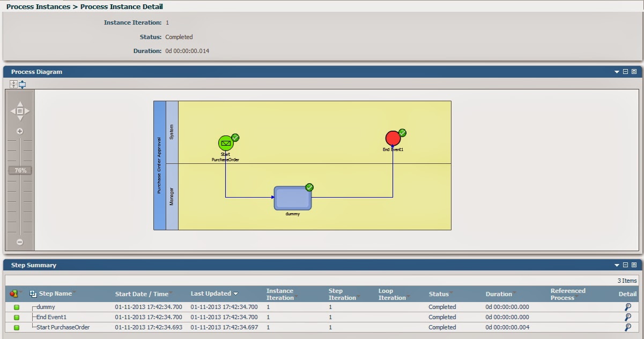Screen dimensions: 644x339
Task: Click the Completed status in dummy row
Action: [x=442, y=307]
